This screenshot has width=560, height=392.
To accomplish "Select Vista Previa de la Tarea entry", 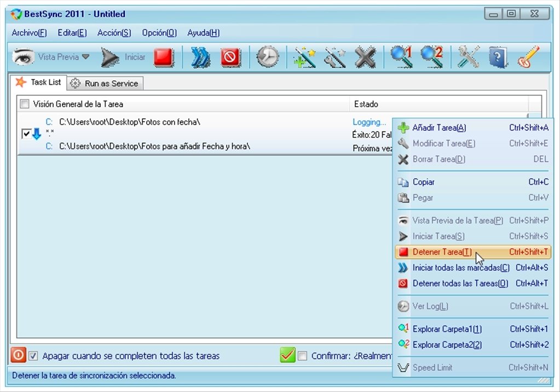I will (x=473, y=220).
